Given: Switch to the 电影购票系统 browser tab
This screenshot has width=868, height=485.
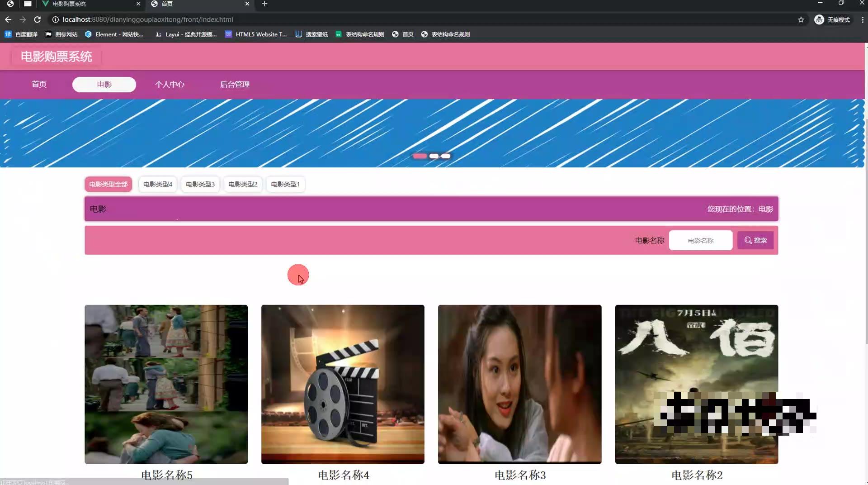Looking at the screenshot, I should click(90, 4).
